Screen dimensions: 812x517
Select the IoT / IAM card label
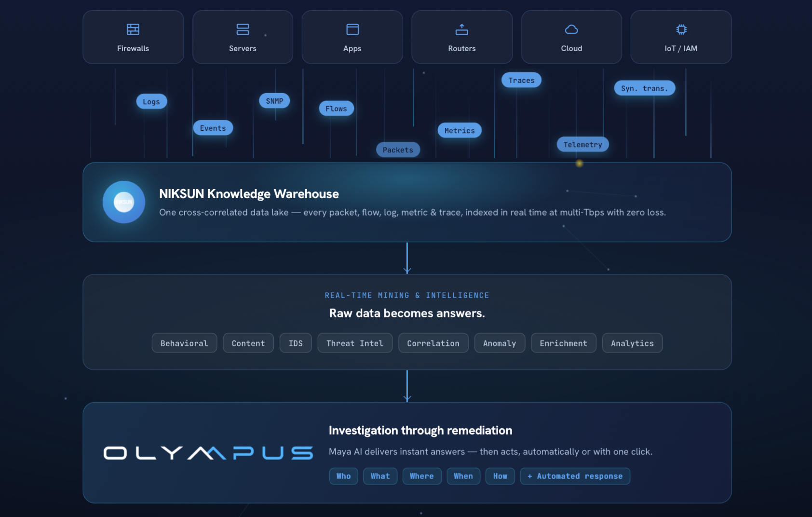tap(681, 48)
